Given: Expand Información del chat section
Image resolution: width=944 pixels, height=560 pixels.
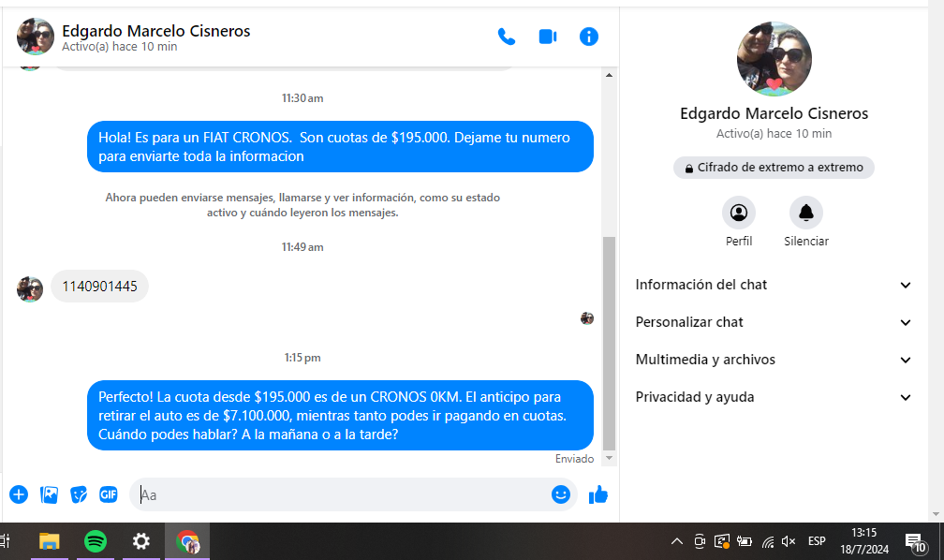Looking at the screenshot, I should click(774, 285).
